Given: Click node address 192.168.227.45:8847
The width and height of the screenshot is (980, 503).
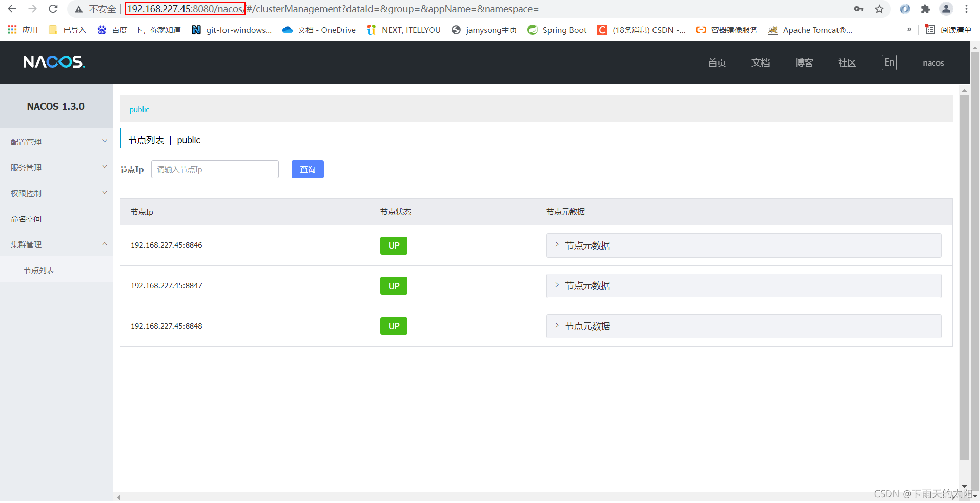Looking at the screenshot, I should (167, 286).
